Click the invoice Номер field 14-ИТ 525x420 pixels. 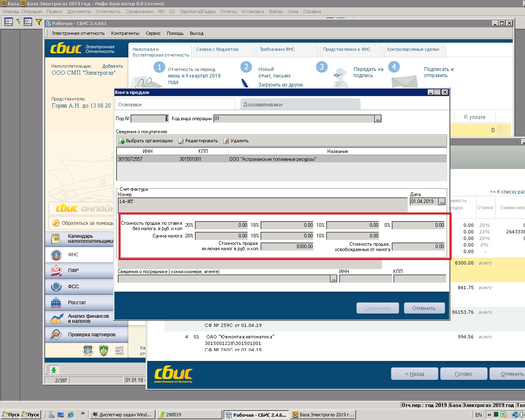tap(262, 205)
